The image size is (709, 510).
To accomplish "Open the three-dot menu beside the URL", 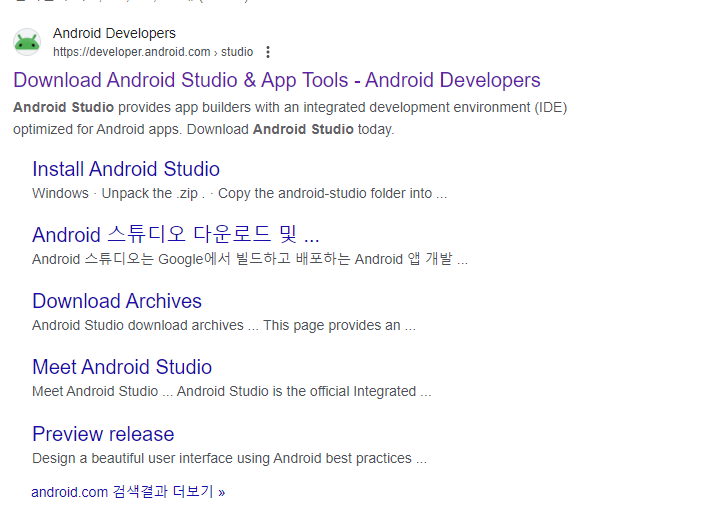I will pos(268,52).
